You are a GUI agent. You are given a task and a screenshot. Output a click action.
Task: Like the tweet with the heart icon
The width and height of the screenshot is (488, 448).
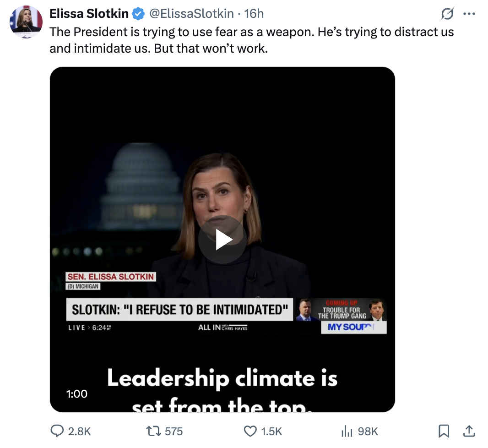pyautogui.click(x=250, y=431)
